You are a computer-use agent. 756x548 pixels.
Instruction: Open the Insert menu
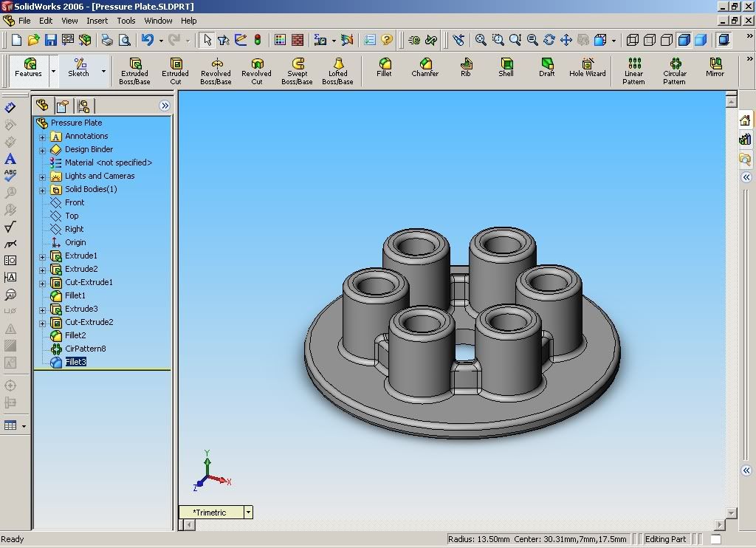pos(97,21)
